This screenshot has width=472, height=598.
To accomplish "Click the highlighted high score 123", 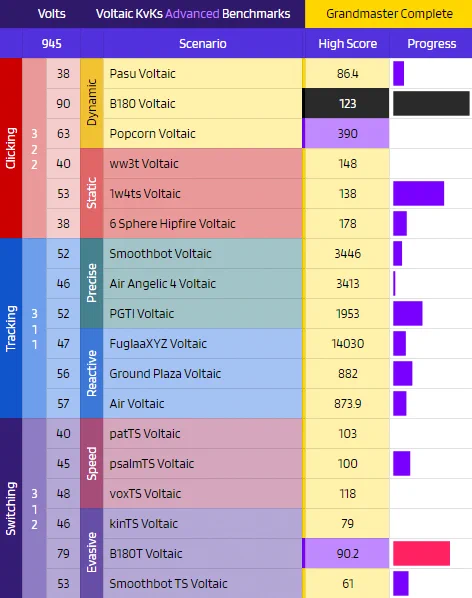I will [x=347, y=103].
